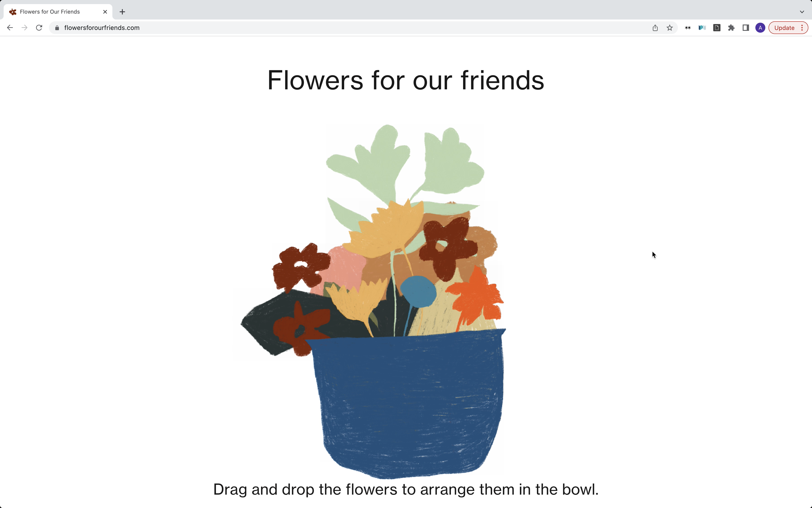
Task: Select the Flowers for Our Friends tab
Action: point(58,12)
